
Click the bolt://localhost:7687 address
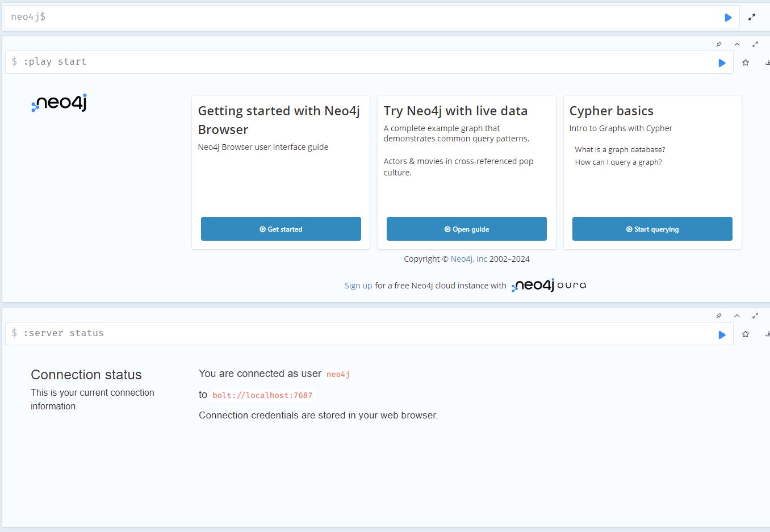pos(262,395)
